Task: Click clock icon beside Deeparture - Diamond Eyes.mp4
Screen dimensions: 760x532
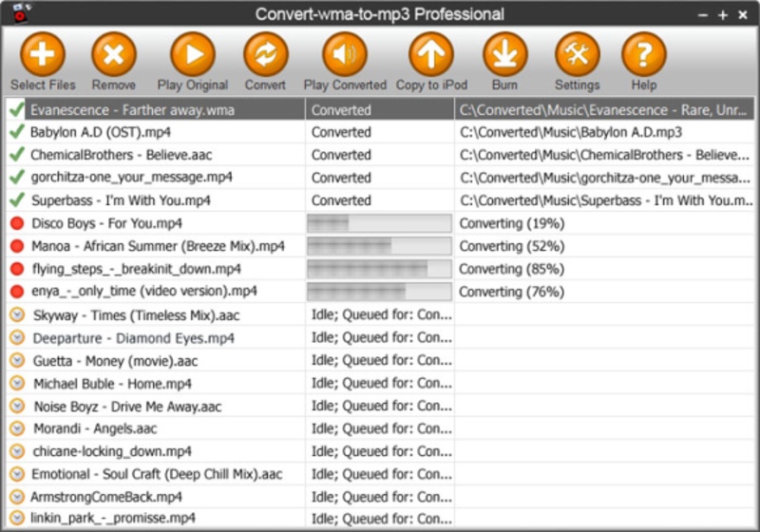Action: [x=17, y=337]
